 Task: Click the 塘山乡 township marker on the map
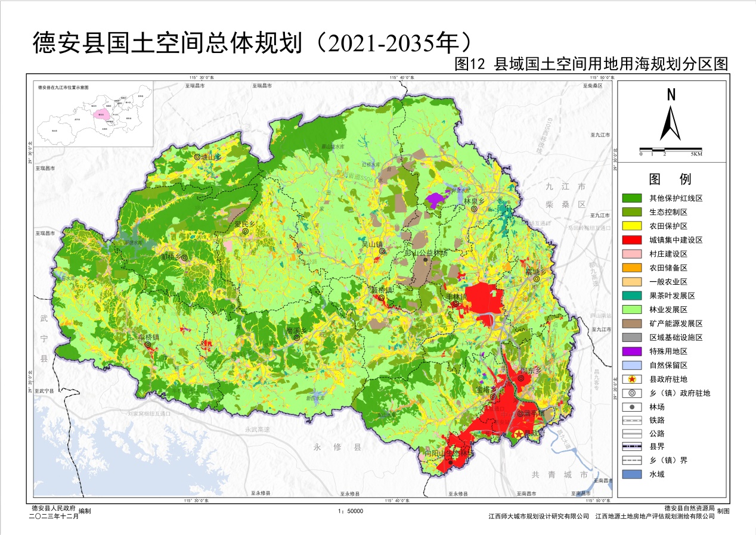pos(197,157)
